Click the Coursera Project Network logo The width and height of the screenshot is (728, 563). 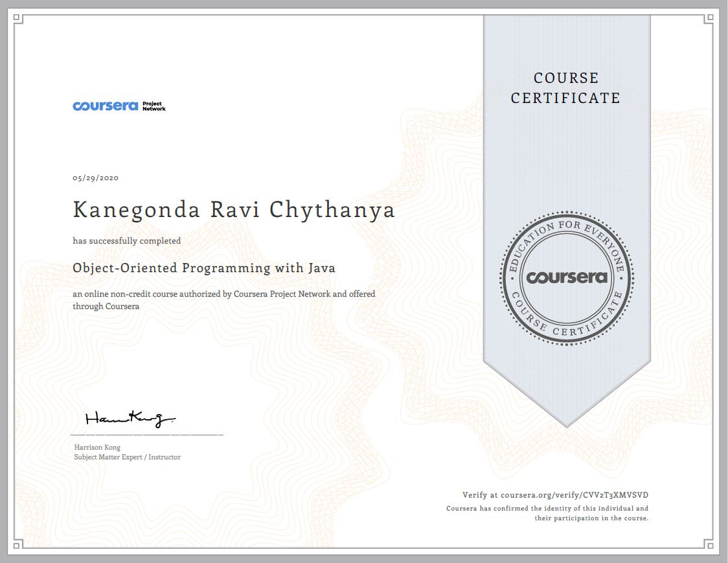119,106
